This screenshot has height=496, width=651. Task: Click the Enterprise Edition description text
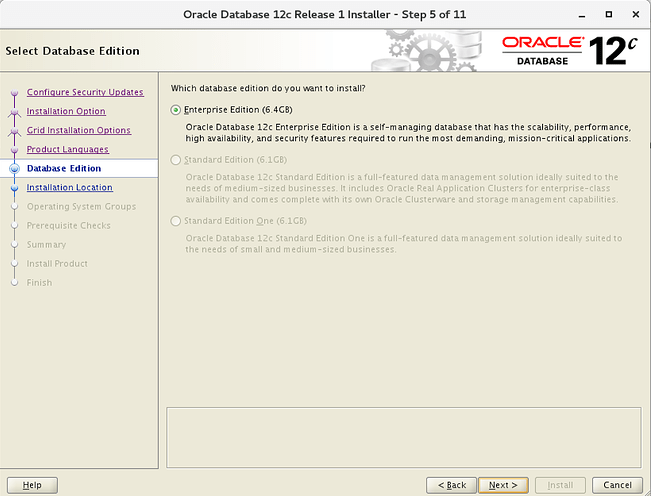[408, 133]
